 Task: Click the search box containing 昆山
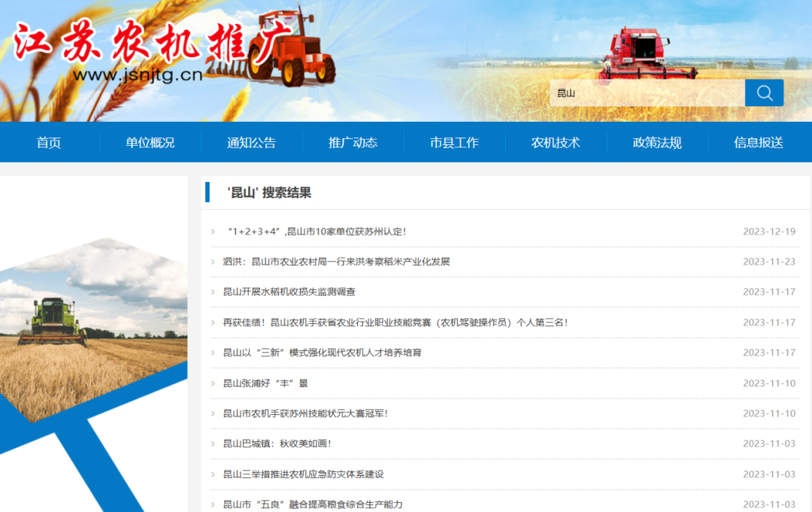[647, 93]
